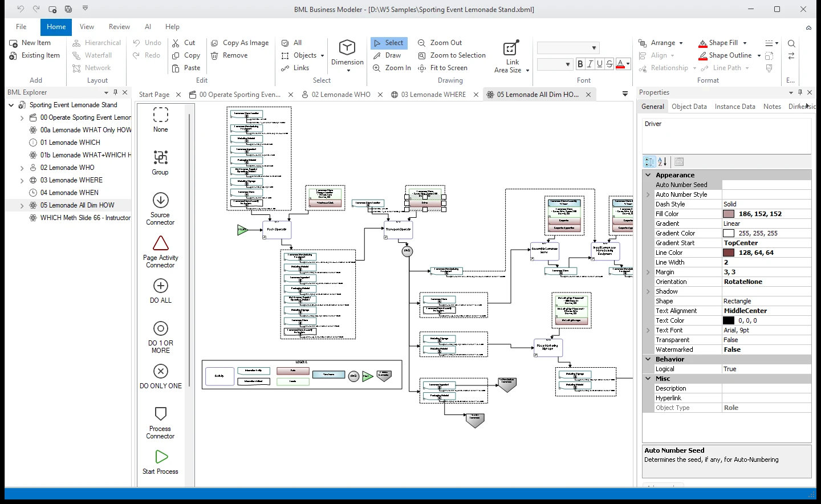
Task: Pin the BML Explorer panel
Action: click(x=116, y=92)
